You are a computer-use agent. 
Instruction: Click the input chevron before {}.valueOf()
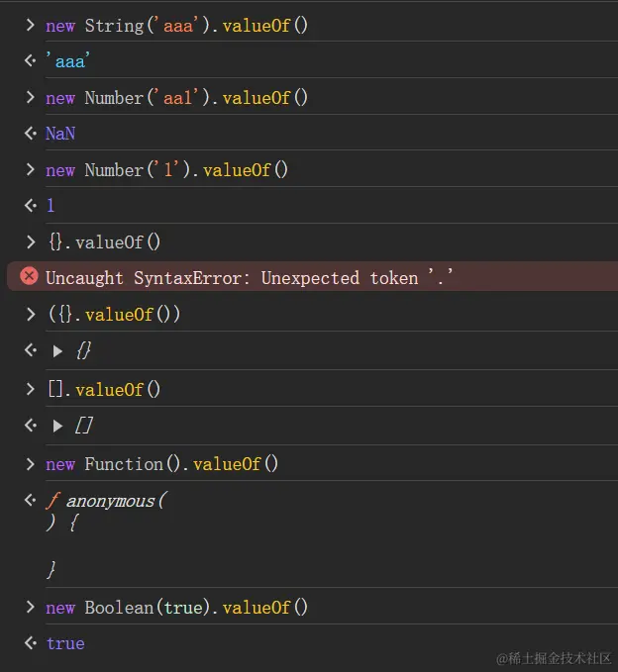(x=31, y=242)
